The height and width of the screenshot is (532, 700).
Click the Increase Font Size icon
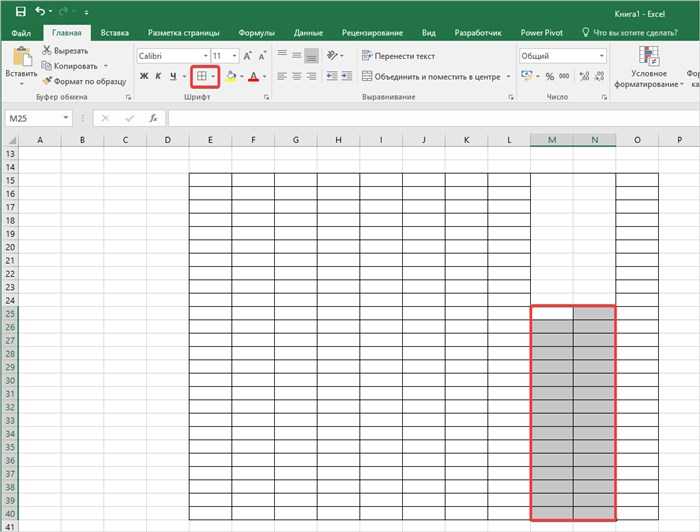coord(247,56)
